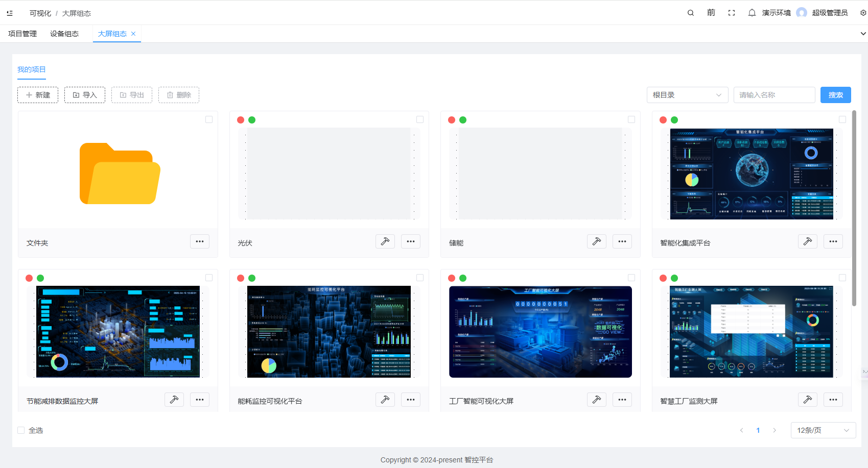Click the edit icon for 智能化集成平台
This screenshot has width=868, height=468.
[808, 241]
